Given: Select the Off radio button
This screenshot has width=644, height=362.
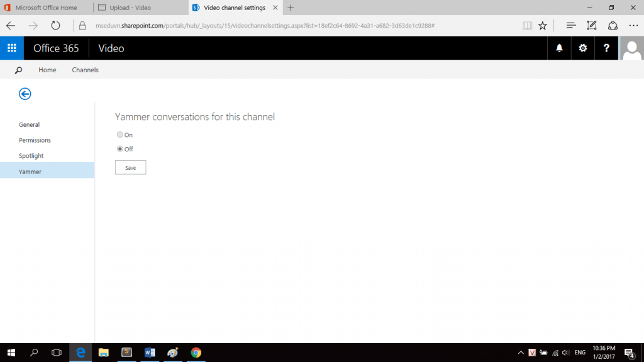Looking at the screenshot, I should coord(120,149).
